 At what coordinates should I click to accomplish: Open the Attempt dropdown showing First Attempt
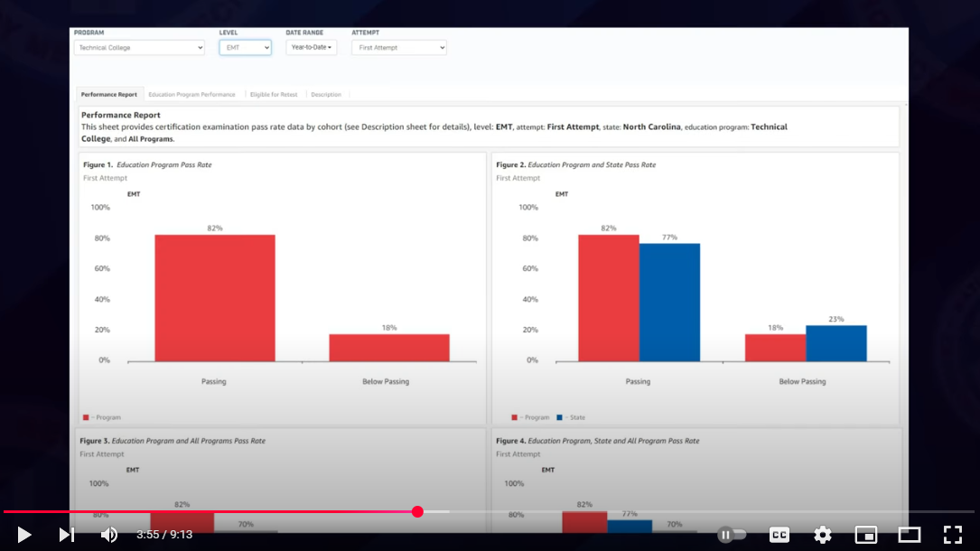pos(398,48)
